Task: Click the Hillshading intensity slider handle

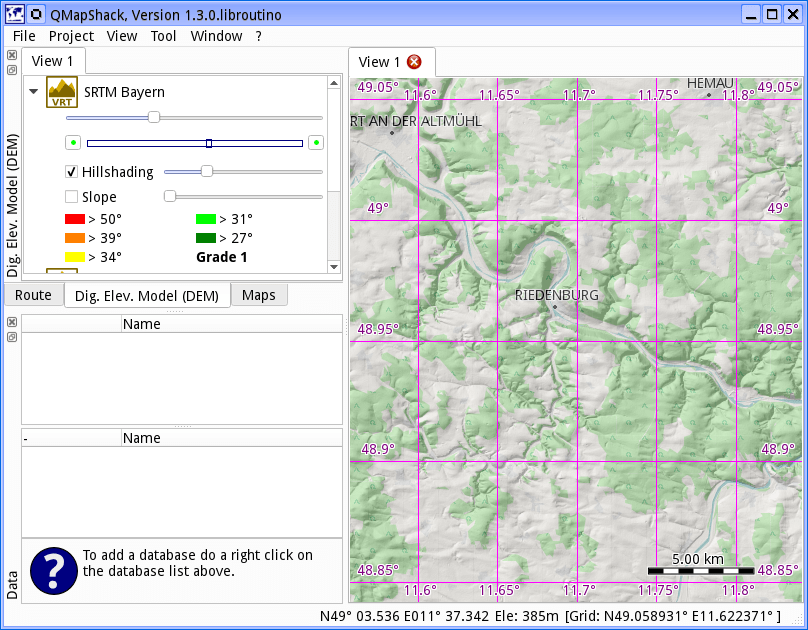Action: pyautogui.click(x=207, y=172)
